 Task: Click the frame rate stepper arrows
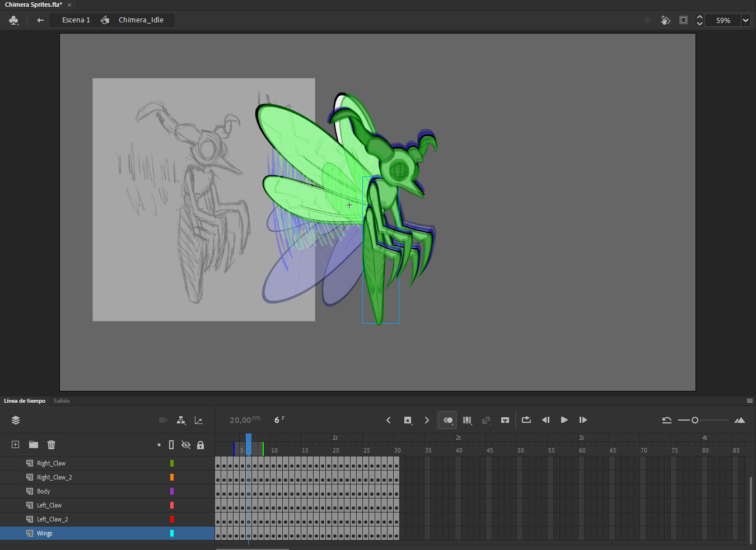click(699, 20)
